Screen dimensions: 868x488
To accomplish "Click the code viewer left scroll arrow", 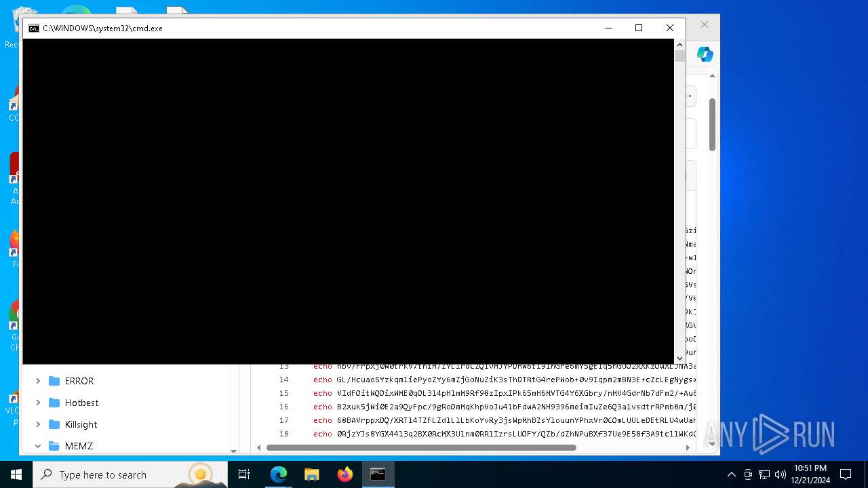I will (258, 447).
